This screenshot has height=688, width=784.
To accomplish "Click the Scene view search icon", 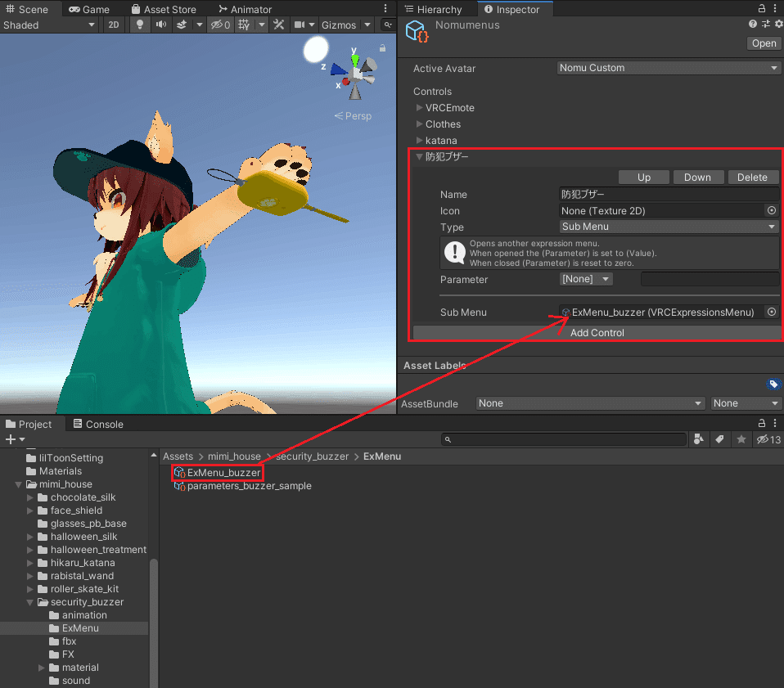I will click(x=388, y=25).
